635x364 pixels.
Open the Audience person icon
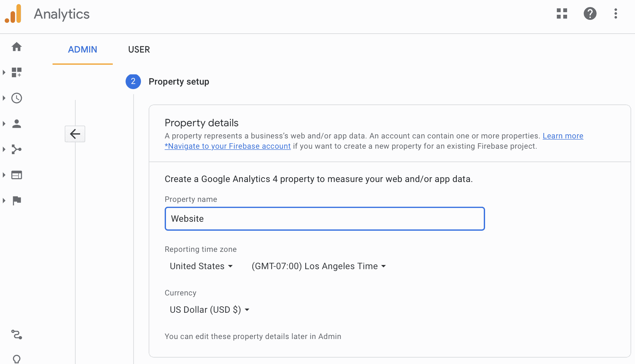17,124
